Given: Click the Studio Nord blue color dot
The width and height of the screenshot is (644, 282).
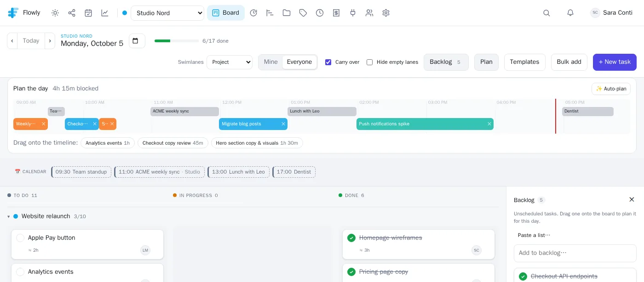Looking at the screenshot, I should point(125,13).
